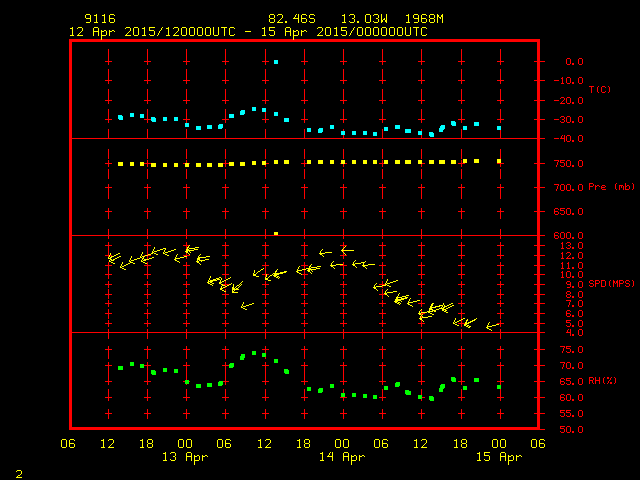Click the 600.0 pressure axis label
The width and height of the screenshot is (640, 480).
(x=569, y=236)
